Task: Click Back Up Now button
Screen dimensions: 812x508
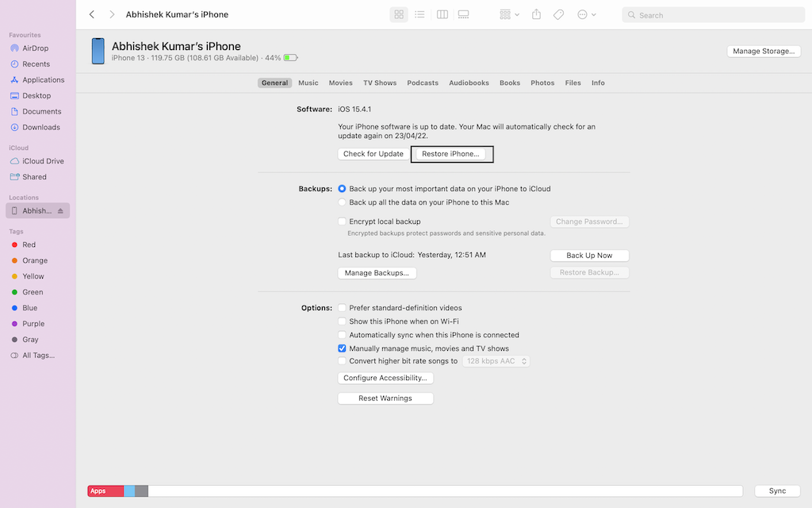Action: (589, 256)
